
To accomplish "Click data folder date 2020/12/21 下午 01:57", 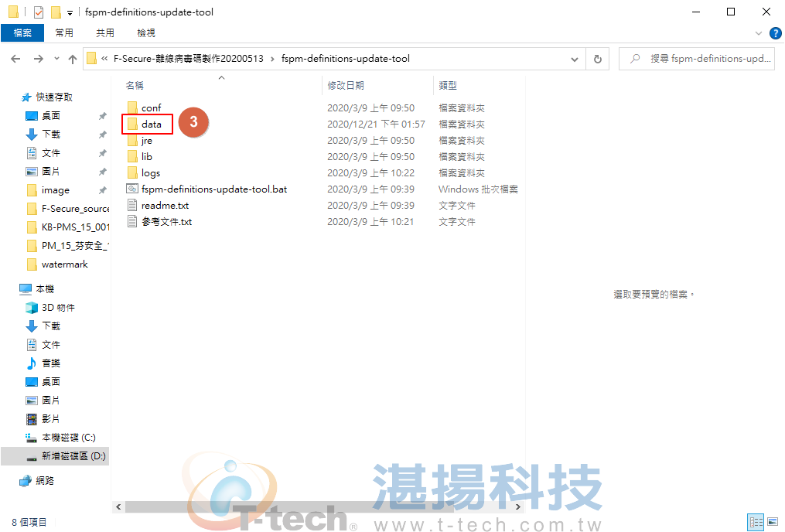I will [376, 124].
